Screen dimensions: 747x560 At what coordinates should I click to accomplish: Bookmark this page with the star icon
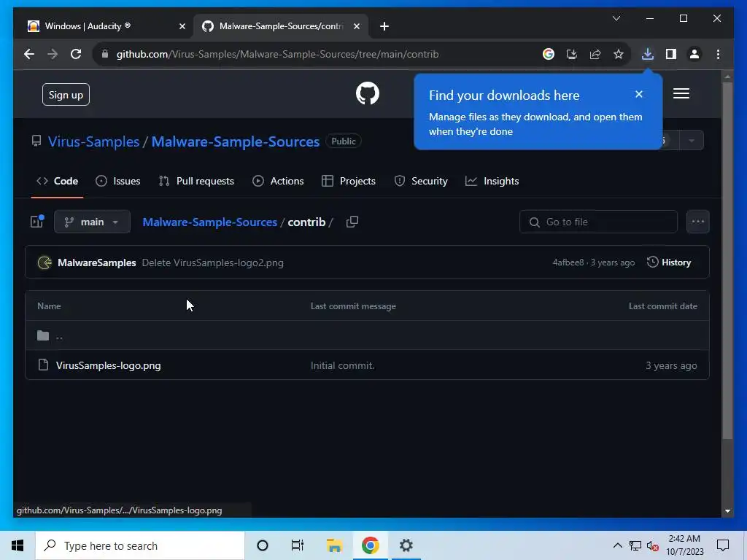(619, 54)
